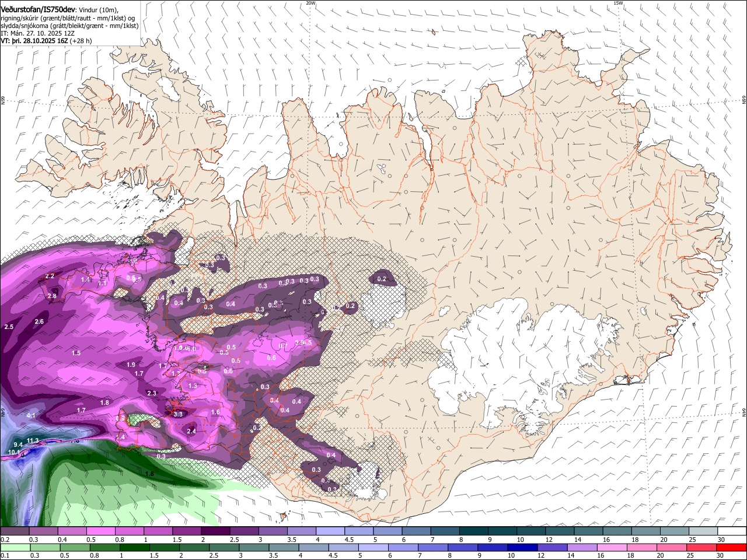Click the 2.6 snowfall value on the map
The height and width of the screenshot is (560, 747).
[39, 322]
